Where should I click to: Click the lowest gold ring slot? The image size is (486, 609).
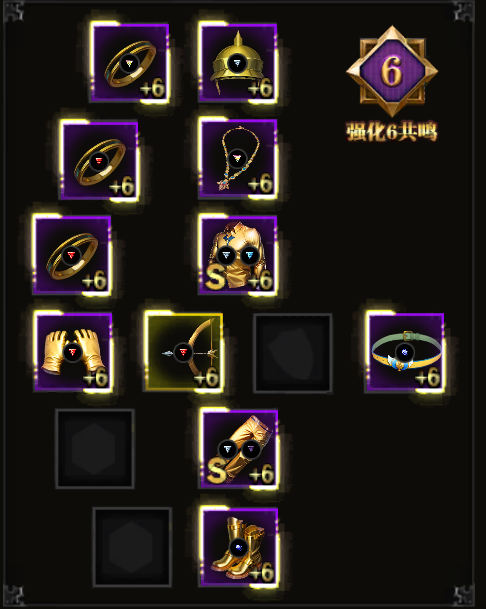point(72,255)
